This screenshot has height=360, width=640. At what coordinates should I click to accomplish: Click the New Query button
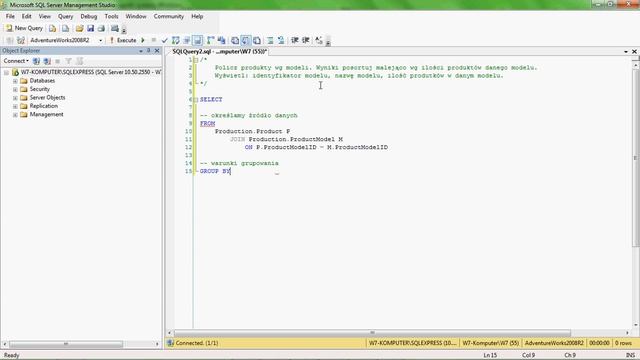click(x=24, y=28)
